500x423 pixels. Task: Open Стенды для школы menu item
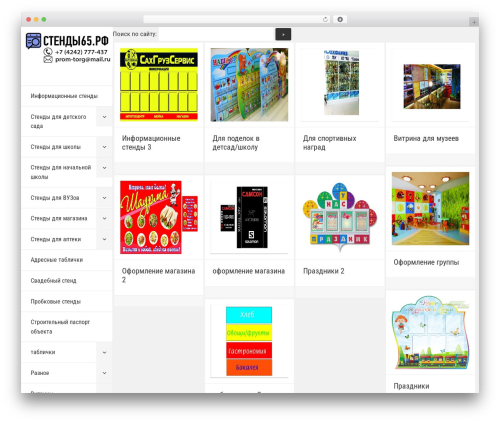coord(56,147)
